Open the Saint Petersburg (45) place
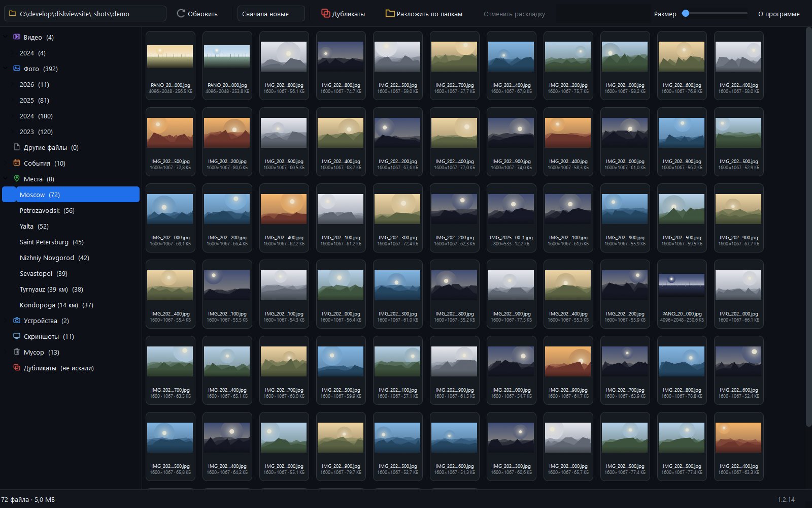Screen dimensions: 812x508 click(x=71, y=242)
